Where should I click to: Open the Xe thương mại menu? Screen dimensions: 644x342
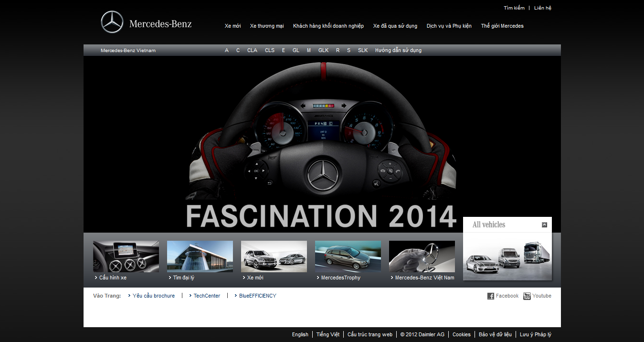(267, 26)
